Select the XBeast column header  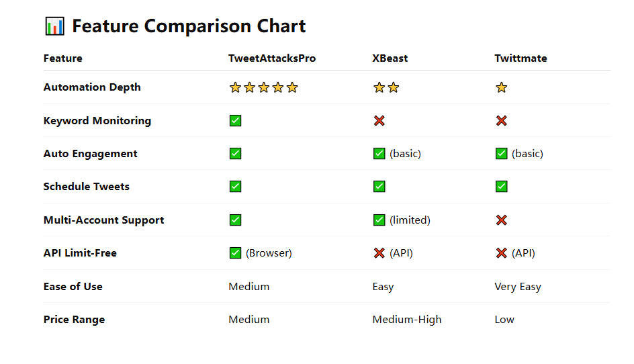390,58
